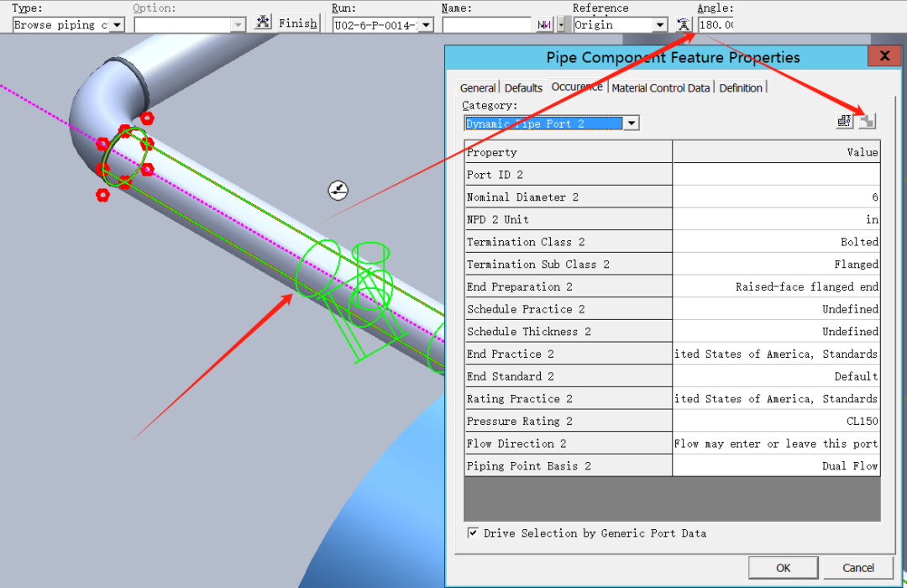Click Termination Class 2 value Bolted
This screenshot has width=907, height=588.
[x=776, y=242]
